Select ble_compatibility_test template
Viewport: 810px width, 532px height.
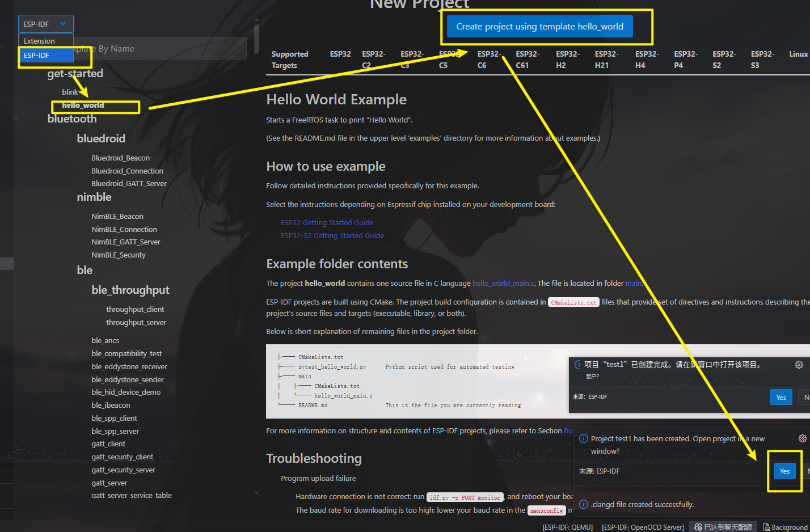(x=126, y=353)
